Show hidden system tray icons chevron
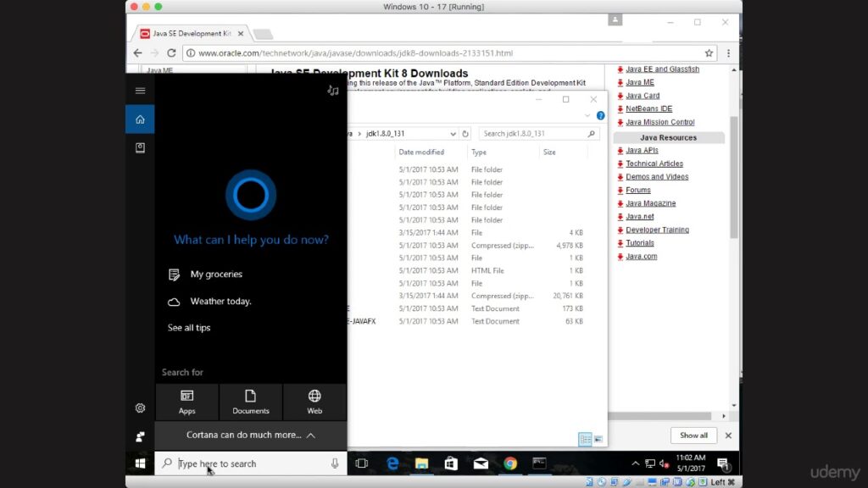Screen dimensions: 868x488 click(x=635, y=463)
